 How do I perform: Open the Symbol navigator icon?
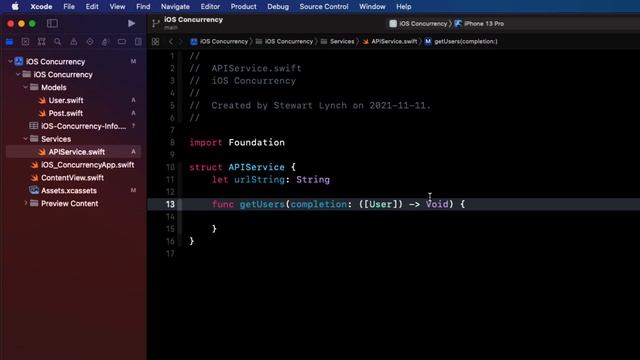pyautogui.click(x=41, y=42)
